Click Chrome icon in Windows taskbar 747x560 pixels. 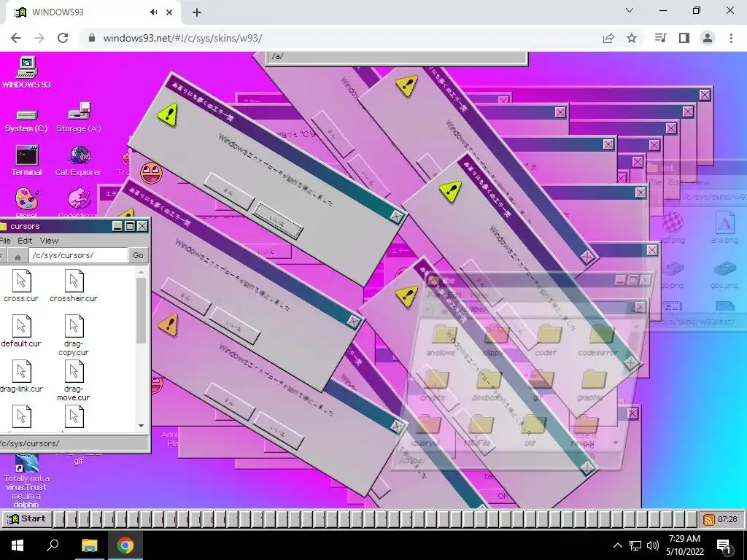pyautogui.click(x=125, y=545)
